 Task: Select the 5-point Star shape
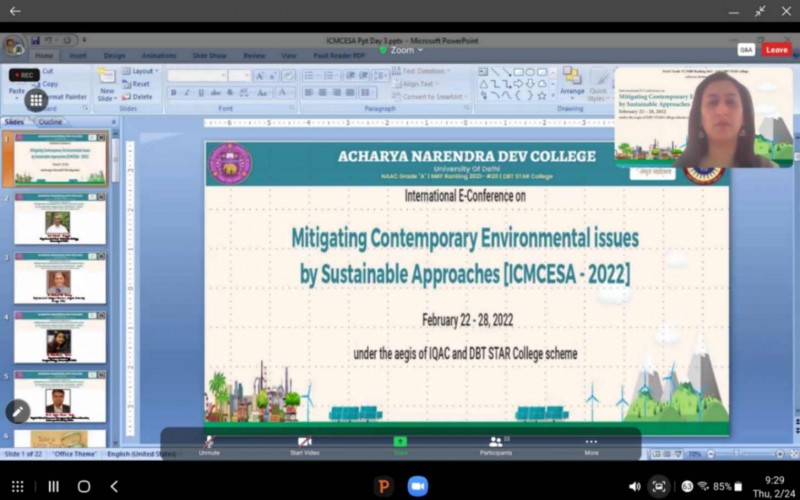coord(542,95)
